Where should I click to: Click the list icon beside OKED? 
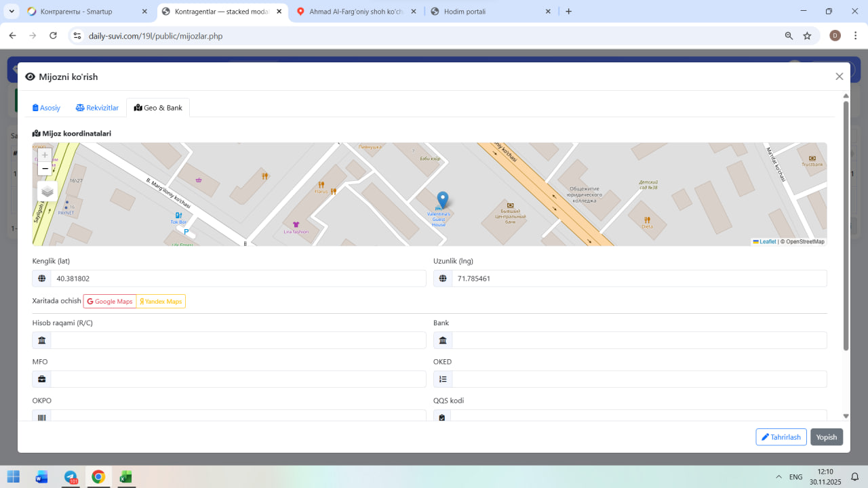(443, 379)
